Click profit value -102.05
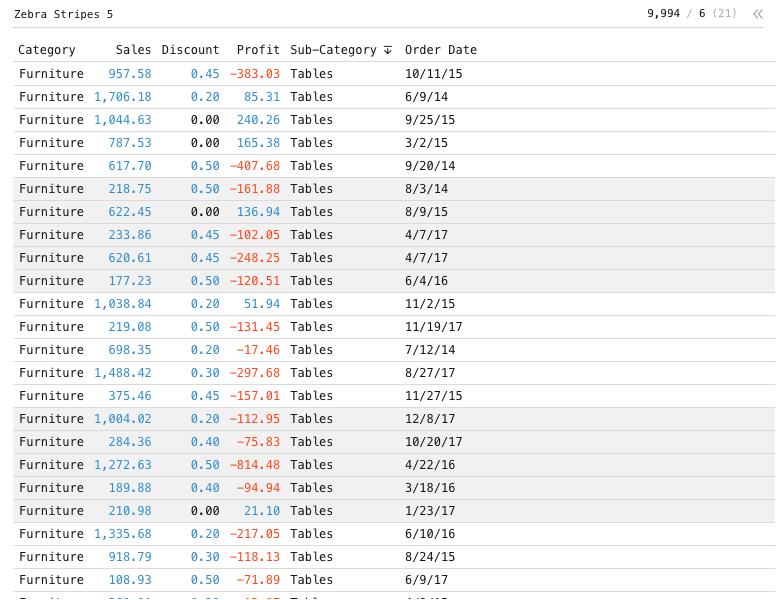Viewport: 776px width, 600px height. [255, 235]
